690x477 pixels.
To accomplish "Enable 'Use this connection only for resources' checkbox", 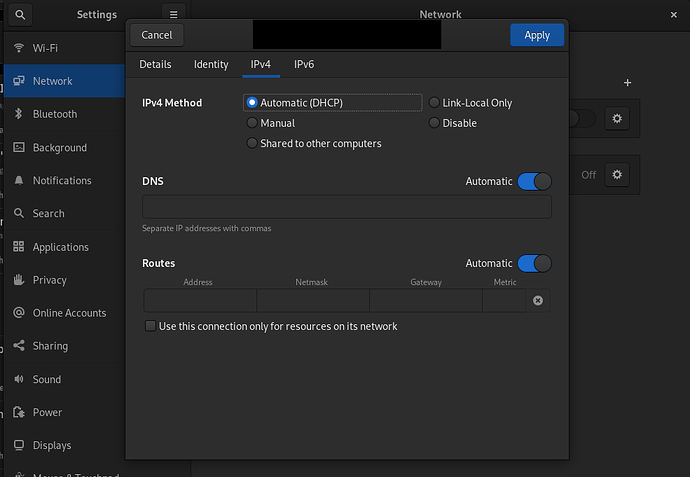I will 151,326.
